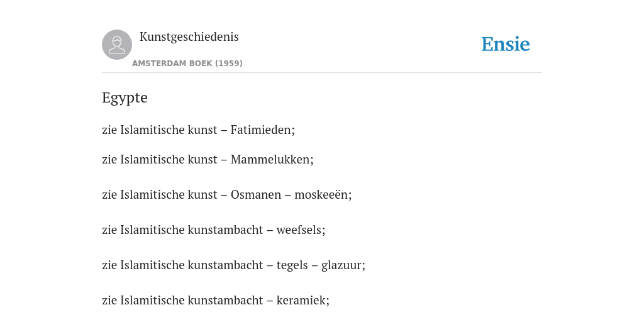Viewport: 644px width, 322px height.
Task: Click the (1959) year in source label
Action: pyautogui.click(x=229, y=64)
